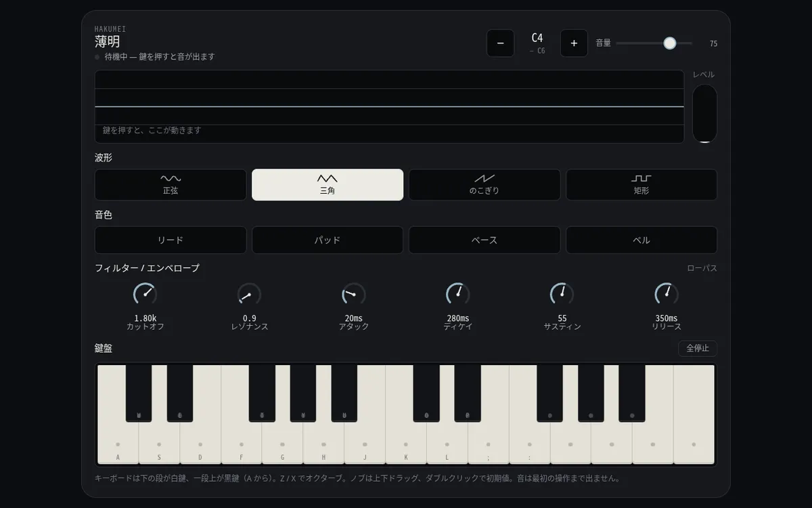Screen dimensions: 812x508
Task: Click the 280ms decay value
Action: click(x=458, y=318)
